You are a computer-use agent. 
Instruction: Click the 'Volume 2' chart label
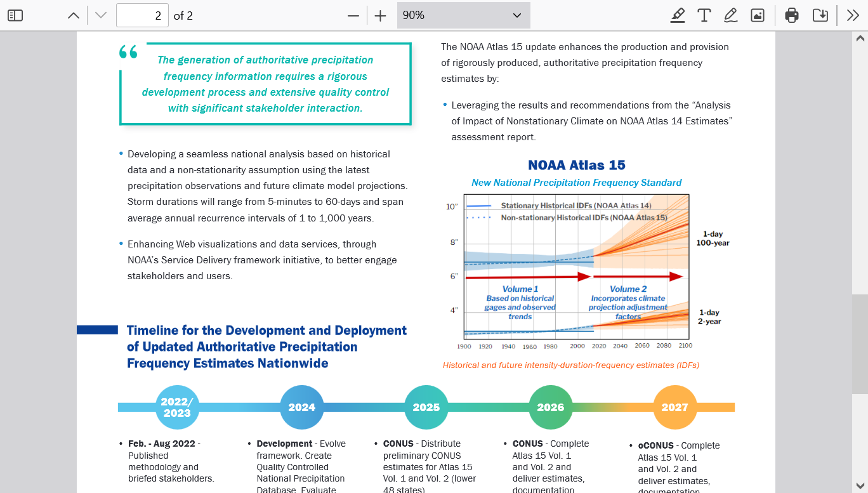[628, 289]
